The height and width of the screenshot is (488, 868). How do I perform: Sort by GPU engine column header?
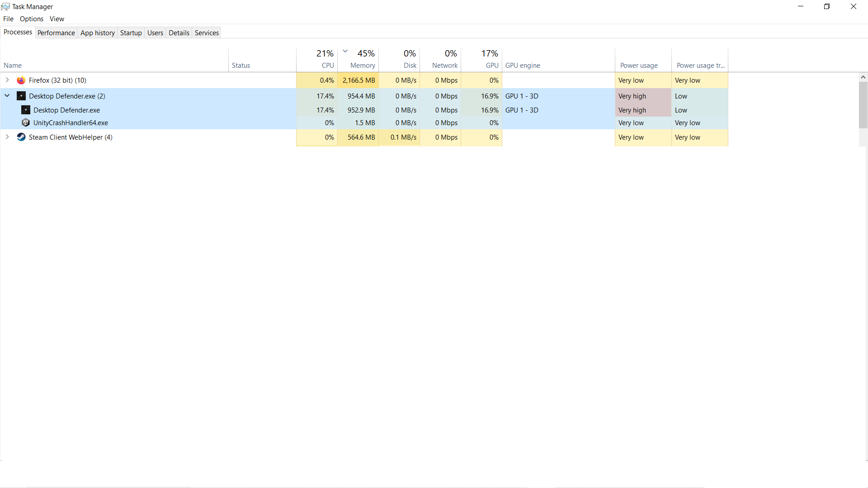558,65
